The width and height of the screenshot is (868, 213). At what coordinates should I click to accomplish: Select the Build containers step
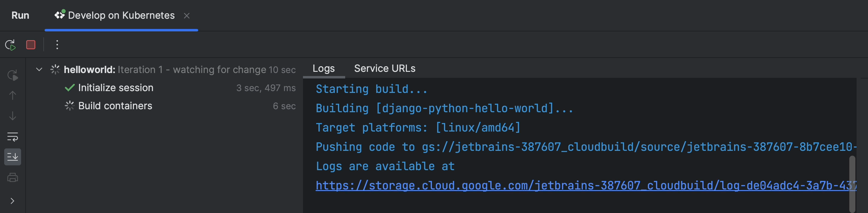115,106
